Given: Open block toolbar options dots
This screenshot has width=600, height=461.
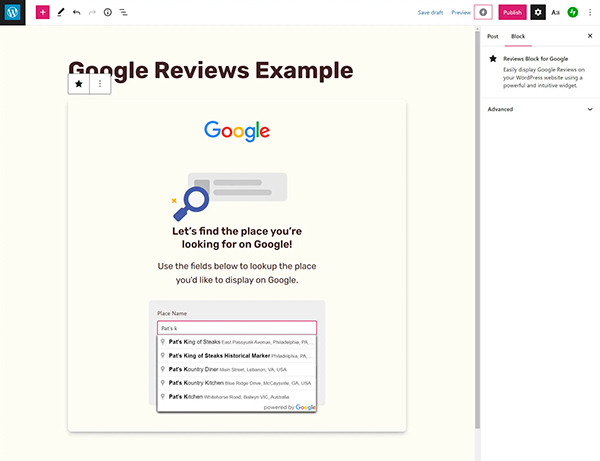Looking at the screenshot, I should [100, 84].
